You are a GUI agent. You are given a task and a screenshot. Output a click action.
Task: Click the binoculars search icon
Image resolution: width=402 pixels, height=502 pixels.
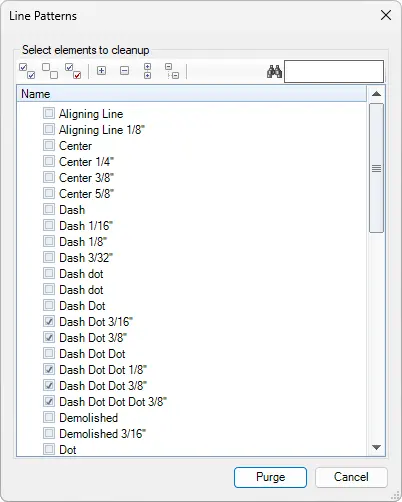click(274, 71)
